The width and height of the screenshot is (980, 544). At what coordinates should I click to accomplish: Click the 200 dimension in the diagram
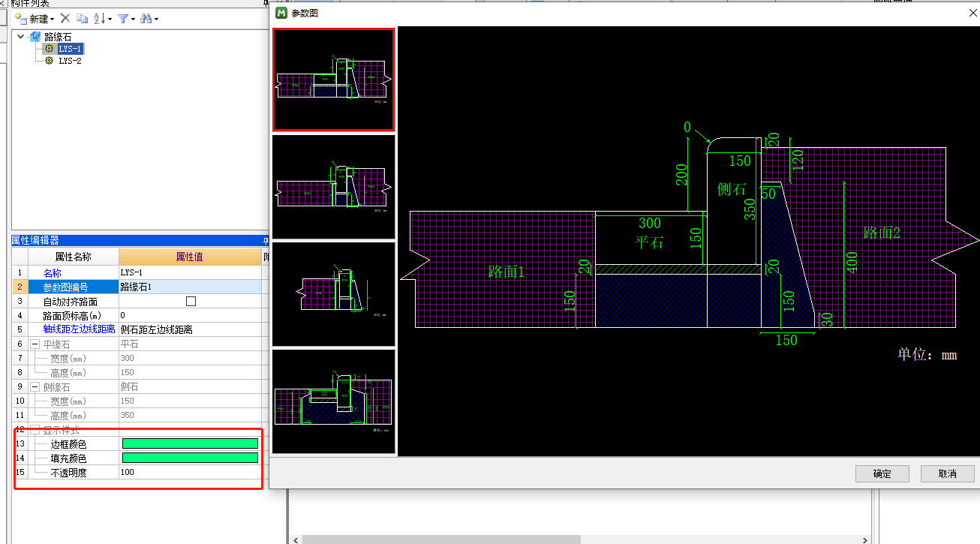point(681,175)
